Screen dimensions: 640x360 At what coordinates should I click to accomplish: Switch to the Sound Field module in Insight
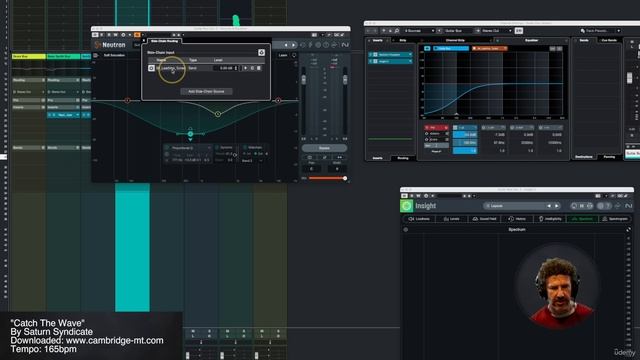[x=484, y=219]
